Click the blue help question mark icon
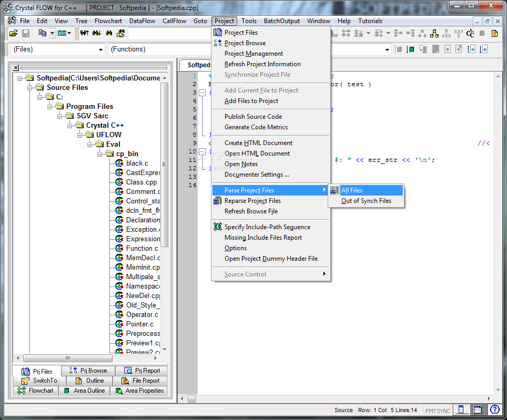The height and width of the screenshot is (420, 507). [494, 409]
